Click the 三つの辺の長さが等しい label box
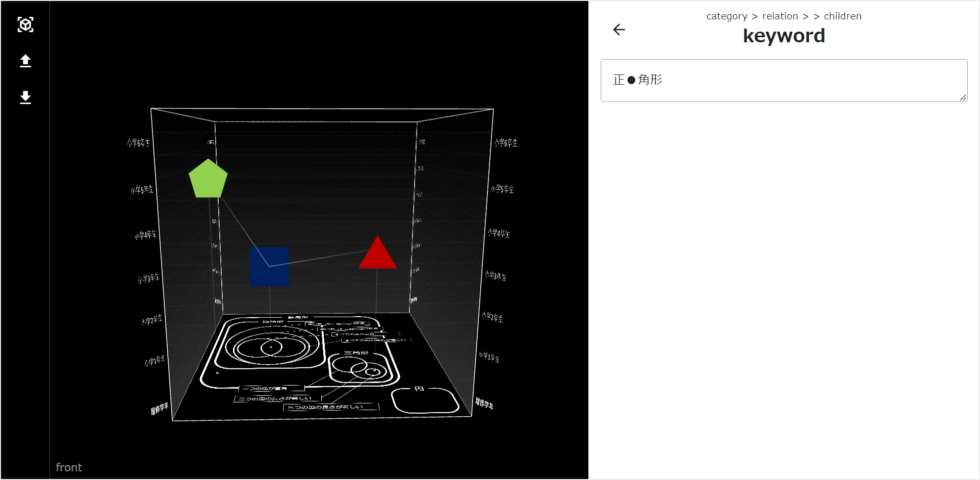The height and width of the screenshot is (480, 980). coord(331,407)
